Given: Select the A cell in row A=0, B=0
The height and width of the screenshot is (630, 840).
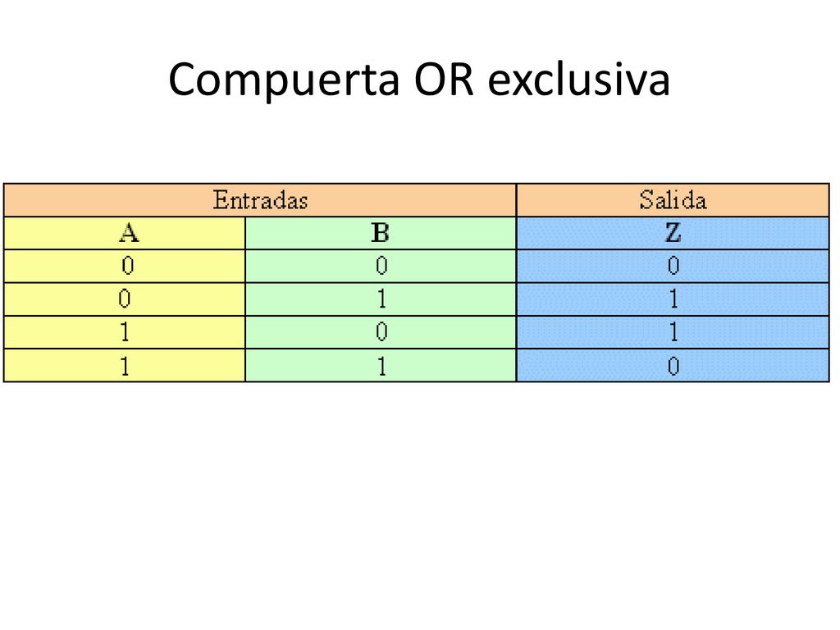Looking at the screenshot, I should coord(125,267).
